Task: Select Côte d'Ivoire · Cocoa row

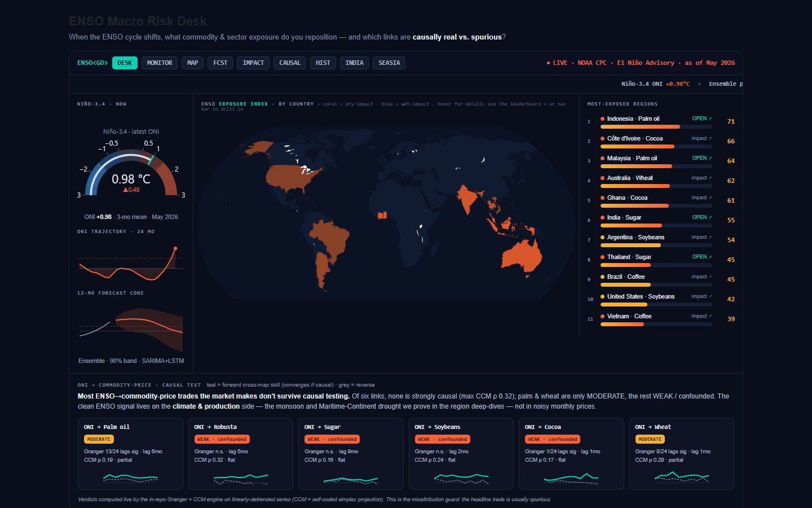Action: coord(661,141)
